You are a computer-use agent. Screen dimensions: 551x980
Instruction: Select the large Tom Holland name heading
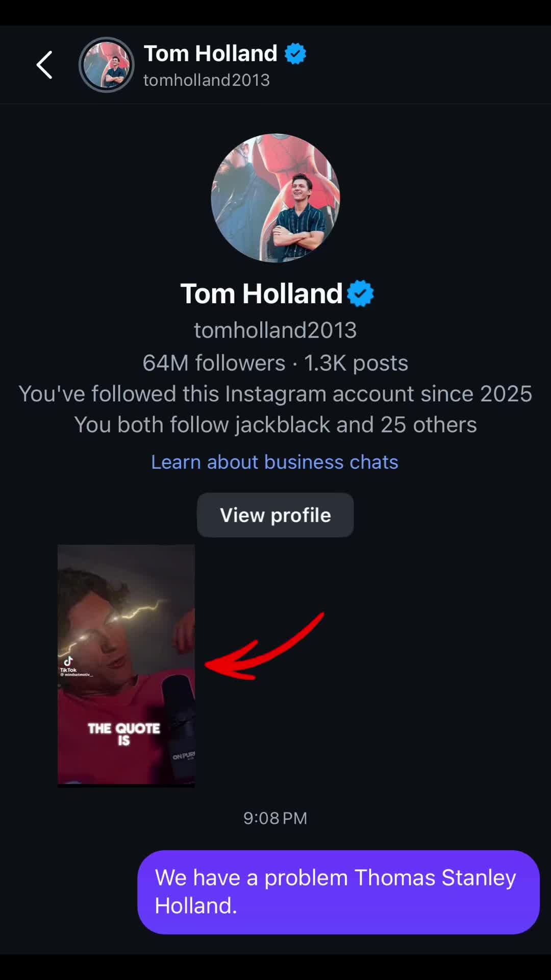pyautogui.click(x=261, y=293)
